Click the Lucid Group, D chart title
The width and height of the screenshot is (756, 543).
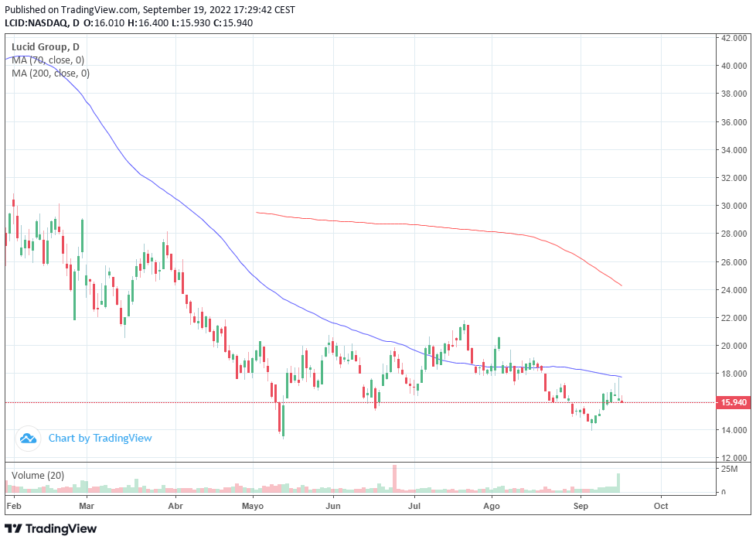point(46,47)
